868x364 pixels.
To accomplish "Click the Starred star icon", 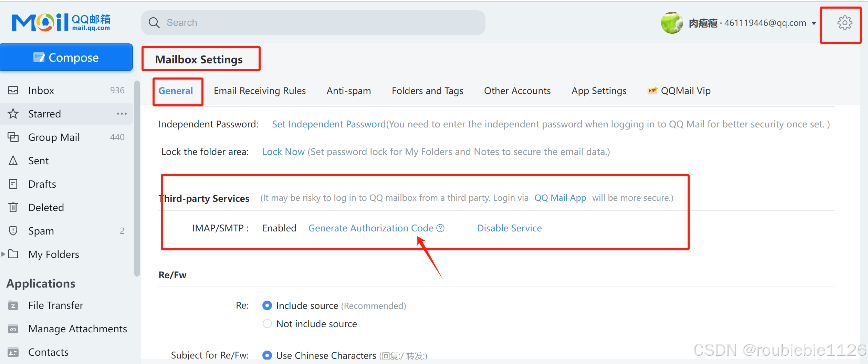I will pos(13,114).
